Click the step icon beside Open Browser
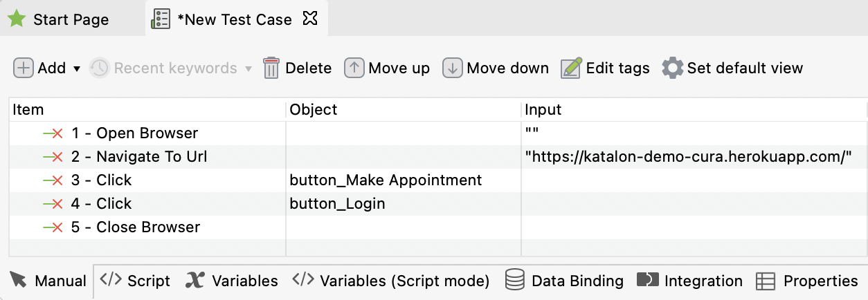The height and width of the screenshot is (300, 868). tap(53, 133)
